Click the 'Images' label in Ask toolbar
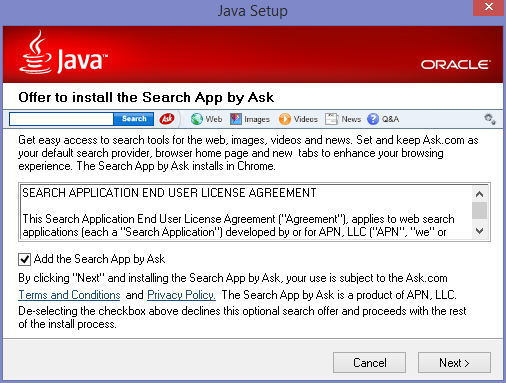The width and height of the screenshot is (506, 383). [257, 119]
